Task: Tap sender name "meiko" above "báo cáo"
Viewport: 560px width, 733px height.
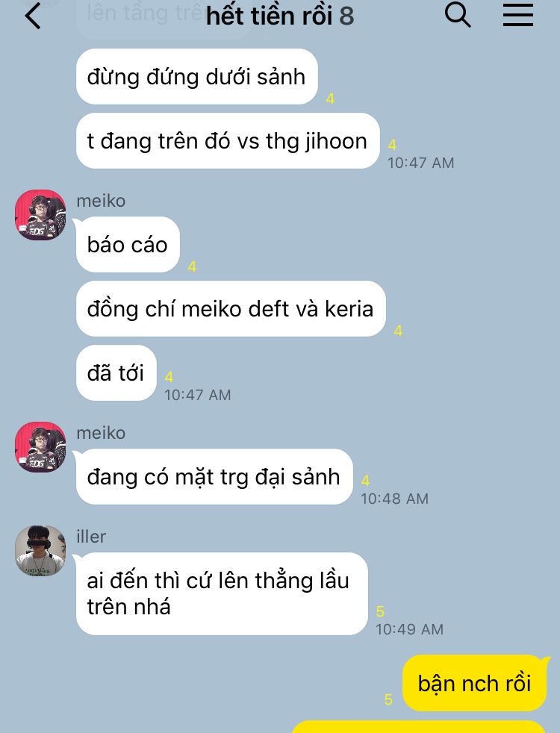Action: (x=101, y=201)
